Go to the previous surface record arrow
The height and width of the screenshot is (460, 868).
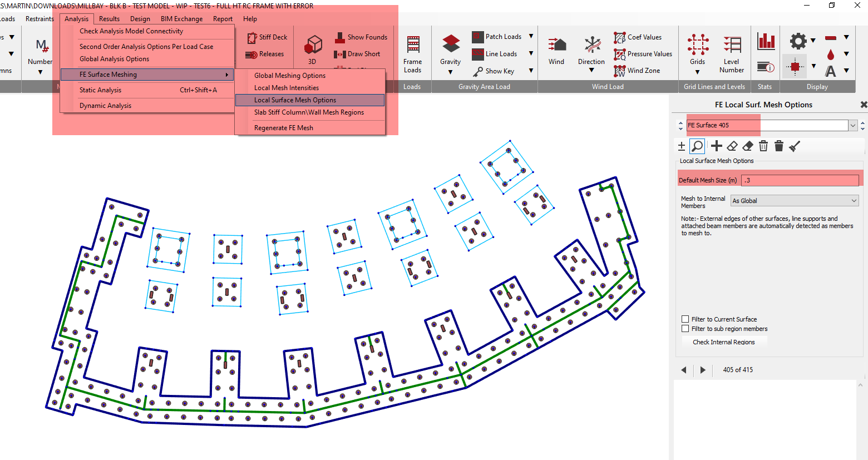pos(684,370)
